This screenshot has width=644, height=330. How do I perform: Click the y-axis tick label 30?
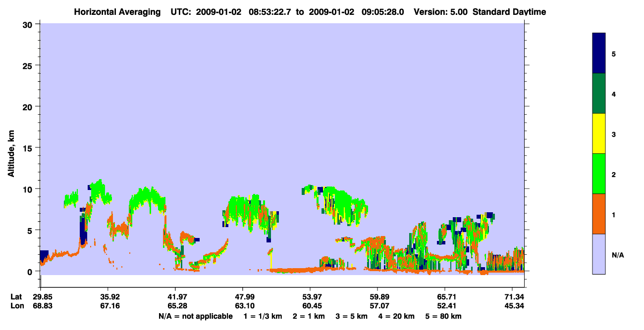[x=29, y=24]
